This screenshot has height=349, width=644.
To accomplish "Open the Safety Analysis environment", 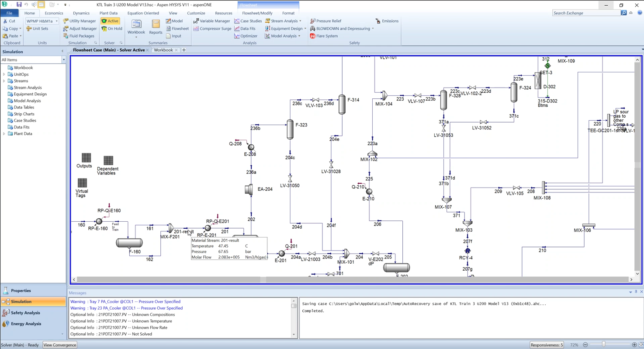I will coord(25,313).
